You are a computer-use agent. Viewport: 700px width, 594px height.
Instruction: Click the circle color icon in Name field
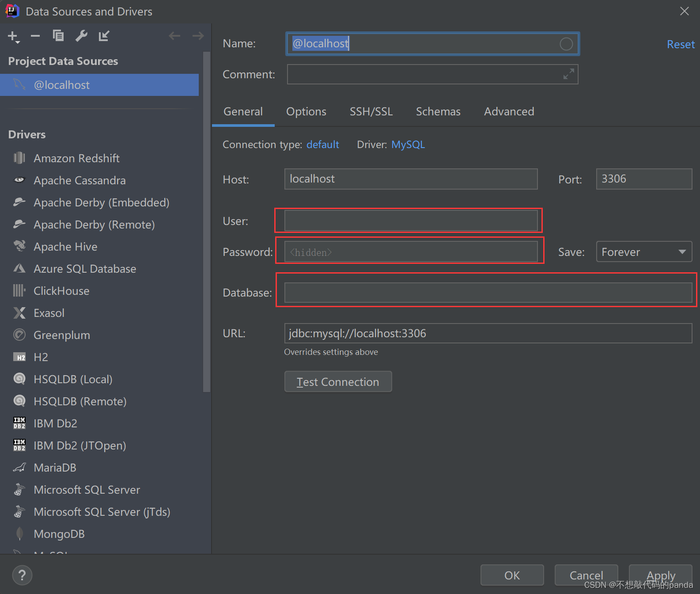(566, 44)
